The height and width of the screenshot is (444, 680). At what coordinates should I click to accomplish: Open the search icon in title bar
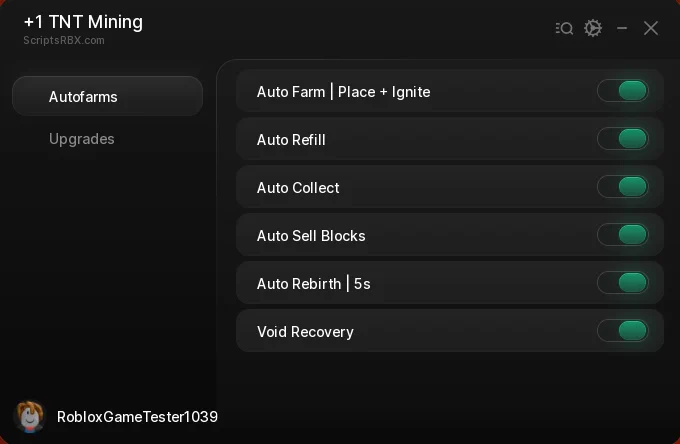(x=564, y=29)
